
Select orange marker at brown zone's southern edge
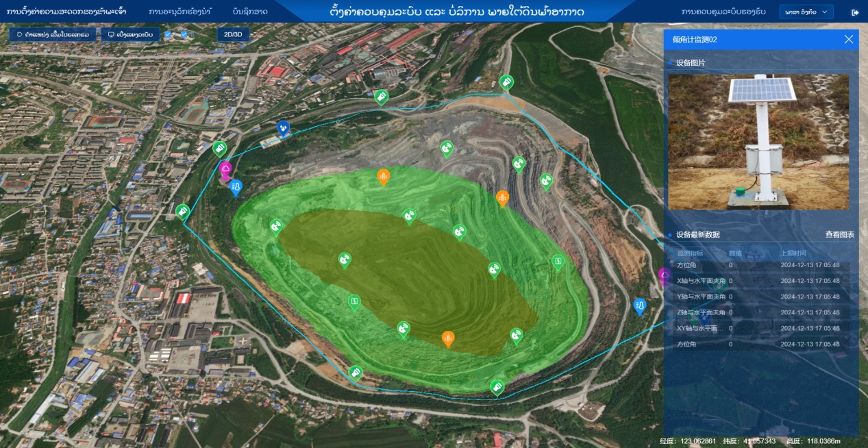pos(447,338)
